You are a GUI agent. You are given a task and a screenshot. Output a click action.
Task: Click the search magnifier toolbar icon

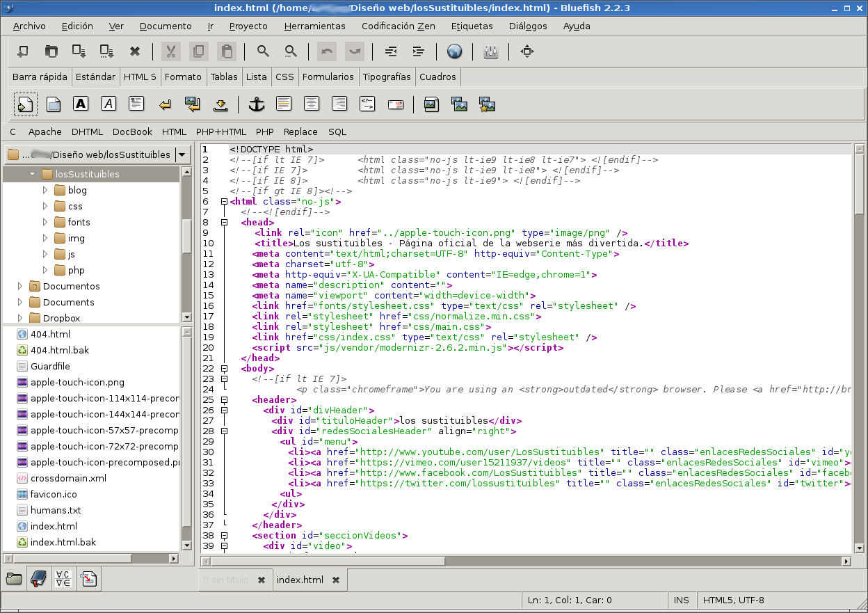pyautogui.click(x=263, y=51)
